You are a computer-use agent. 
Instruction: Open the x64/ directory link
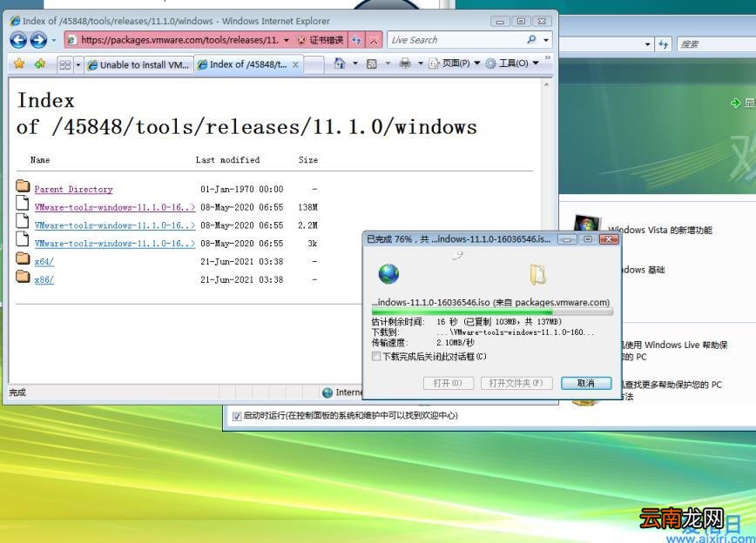[x=44, y=262]
